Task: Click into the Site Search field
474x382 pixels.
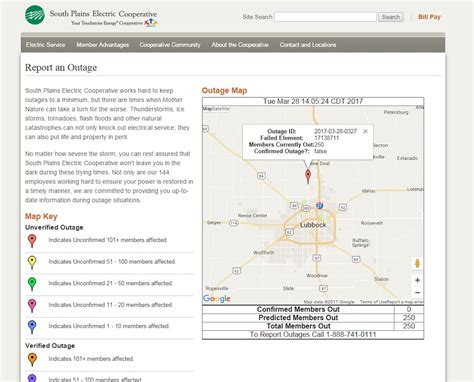Action: tap(325, 17)
